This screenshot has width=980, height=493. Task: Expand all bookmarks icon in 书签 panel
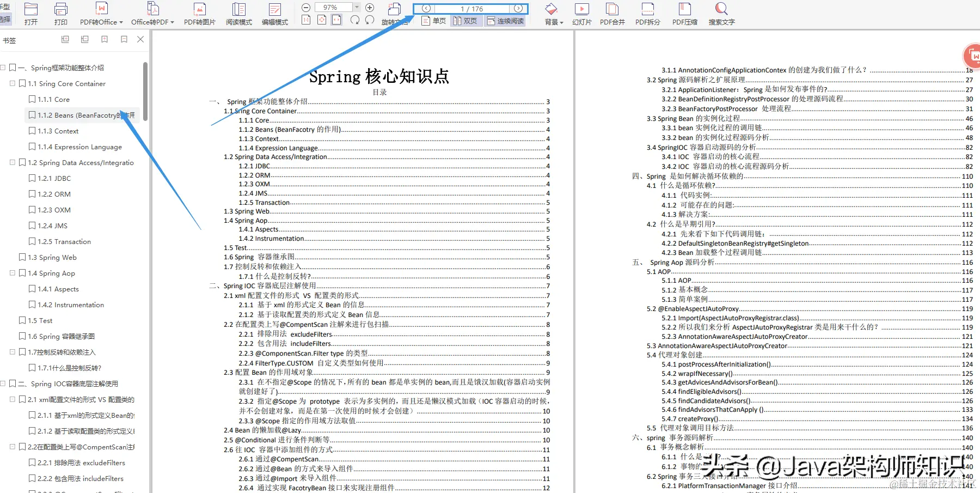(65, 39)
